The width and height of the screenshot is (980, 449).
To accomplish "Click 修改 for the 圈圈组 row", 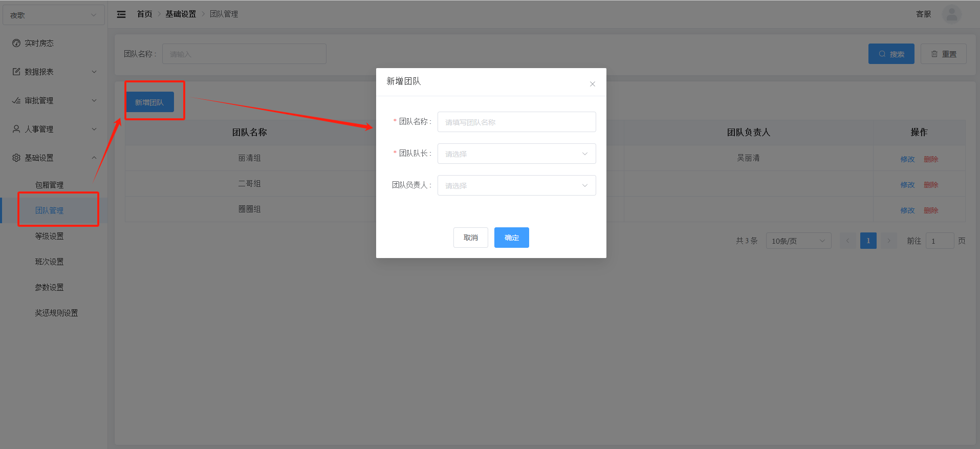I will click(907, 210).
